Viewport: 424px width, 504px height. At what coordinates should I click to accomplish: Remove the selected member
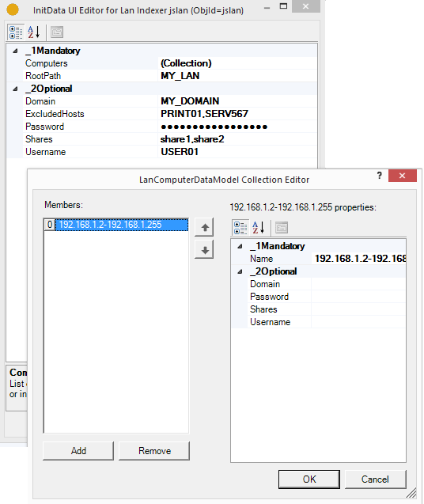click(x=154, y=451)
